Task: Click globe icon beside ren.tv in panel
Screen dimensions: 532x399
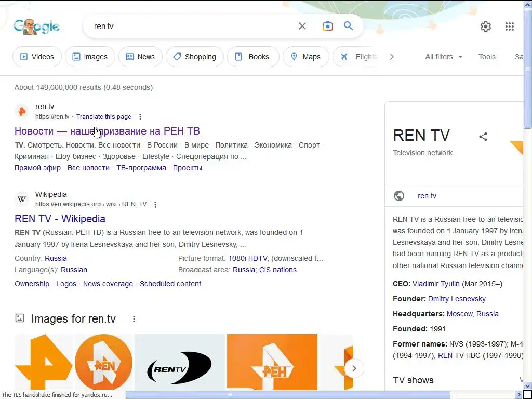Action: (x=398, y=196)
